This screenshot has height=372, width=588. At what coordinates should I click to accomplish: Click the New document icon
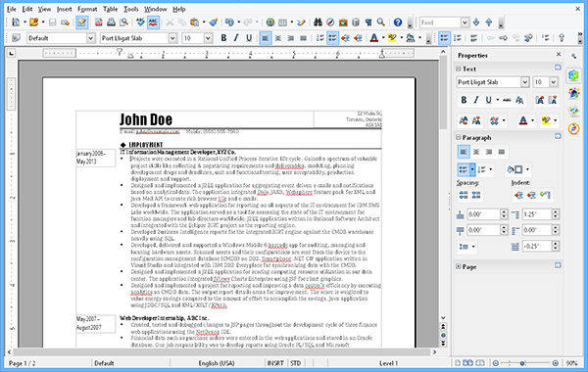pyautogui.click(x=16, y=23)
